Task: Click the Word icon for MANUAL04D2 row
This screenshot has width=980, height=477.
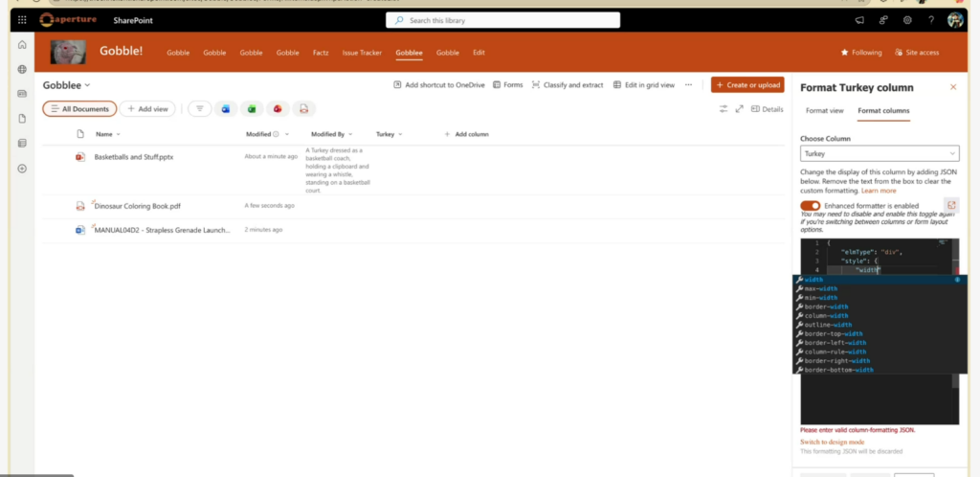Action: [80, 230]
